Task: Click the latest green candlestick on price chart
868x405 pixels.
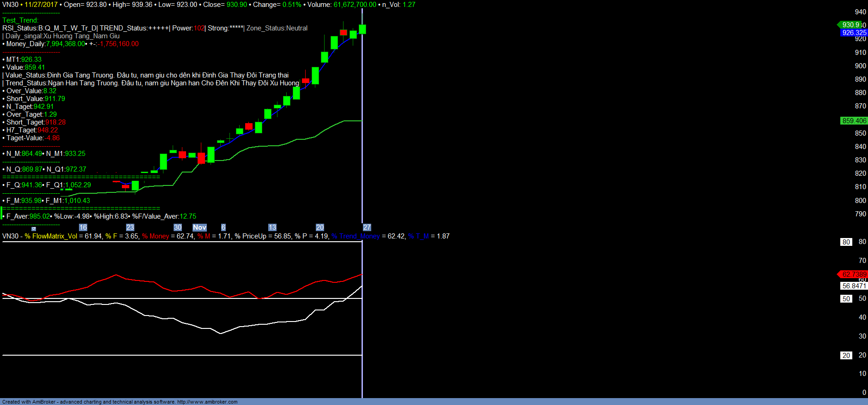Action: [362, 29]
